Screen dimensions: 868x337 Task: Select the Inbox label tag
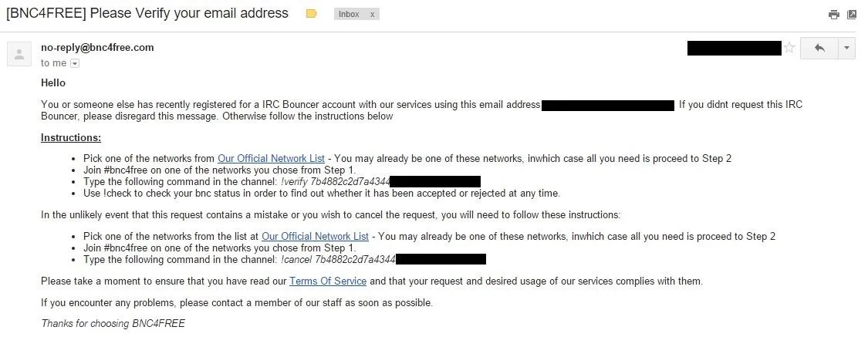coord(350,15)
